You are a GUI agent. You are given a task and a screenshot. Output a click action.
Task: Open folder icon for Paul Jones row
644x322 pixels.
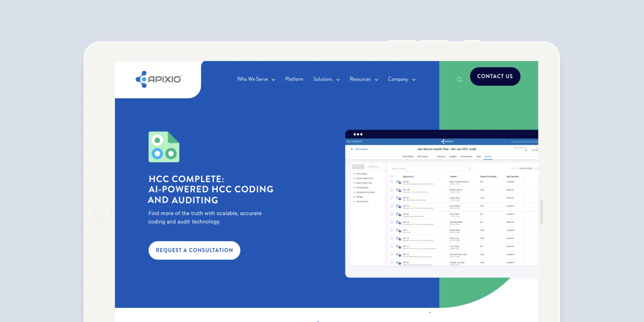pos(398,239)
